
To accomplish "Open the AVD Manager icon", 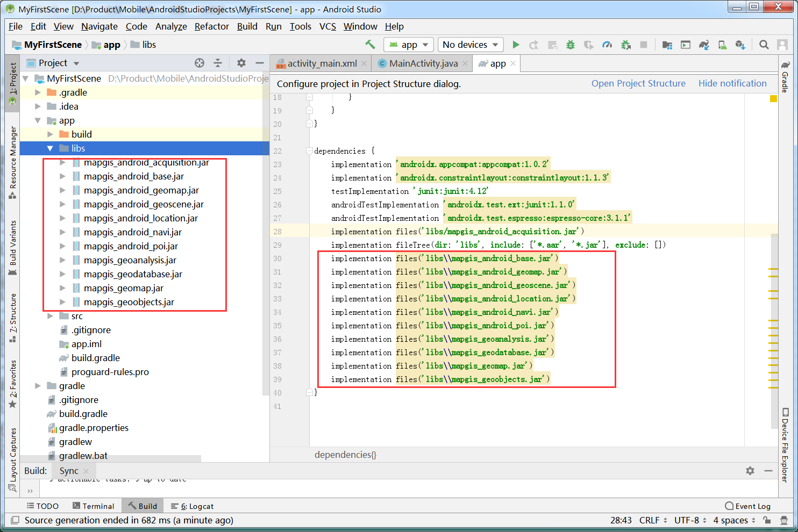I will pos(722,45).
